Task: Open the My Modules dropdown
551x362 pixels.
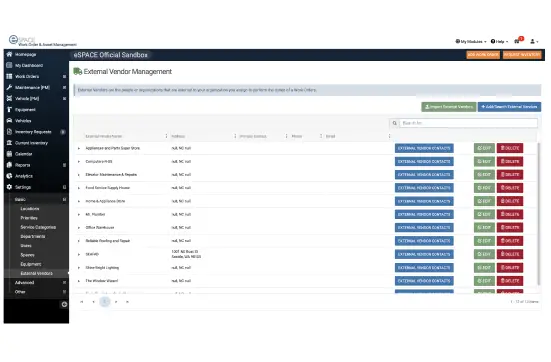Action: 471,41
